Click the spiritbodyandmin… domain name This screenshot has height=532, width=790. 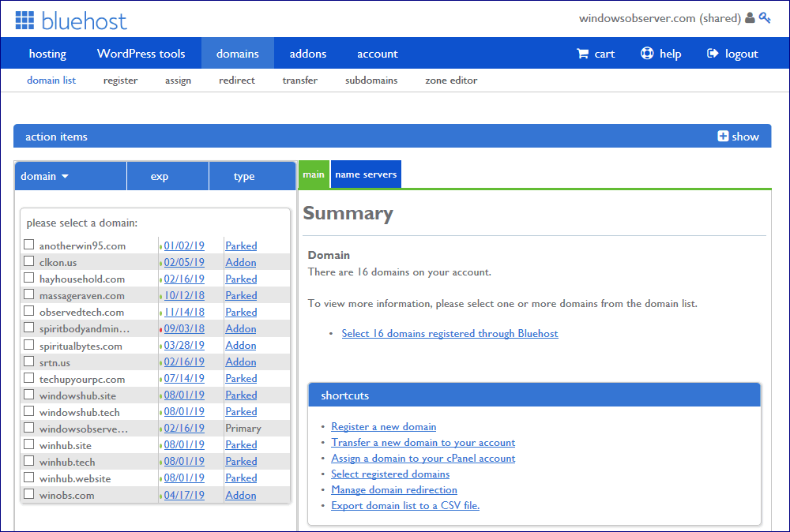(85, 328)
